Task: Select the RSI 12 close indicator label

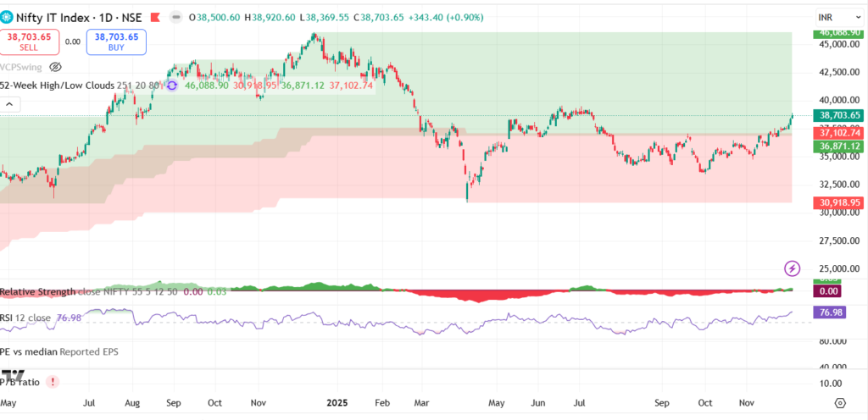Action: click(x=25, y=318)
